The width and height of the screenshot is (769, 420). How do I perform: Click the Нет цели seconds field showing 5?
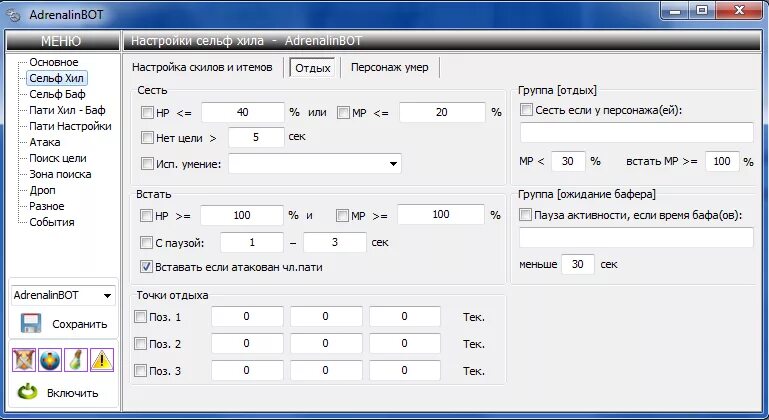[x=256, y=137]
